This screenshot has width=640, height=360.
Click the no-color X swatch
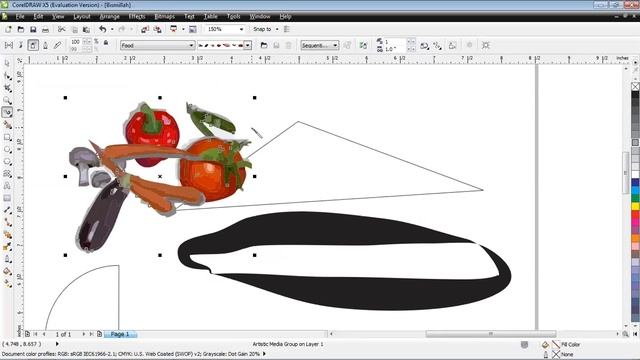click(x=636, y=86)
